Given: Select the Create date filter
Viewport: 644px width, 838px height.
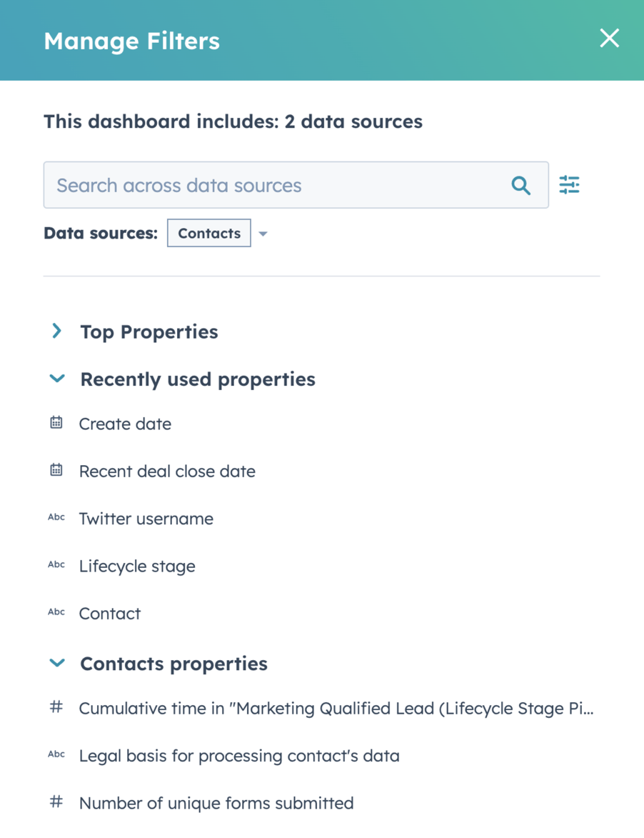Looking at the screenshot, I should [x=125, y=423].
